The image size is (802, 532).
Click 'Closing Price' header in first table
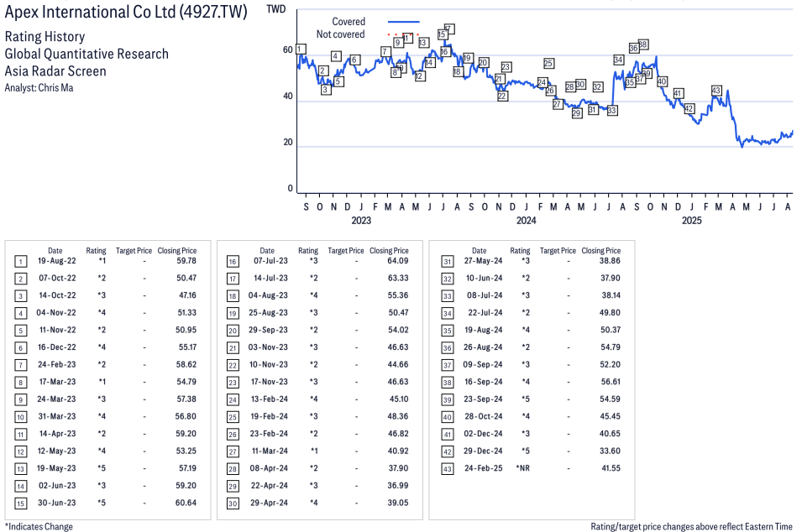[177, 250]
